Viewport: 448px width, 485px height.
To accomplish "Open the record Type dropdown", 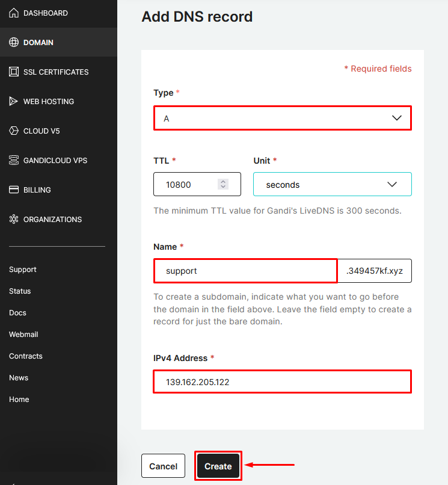I will pos(283,118).
